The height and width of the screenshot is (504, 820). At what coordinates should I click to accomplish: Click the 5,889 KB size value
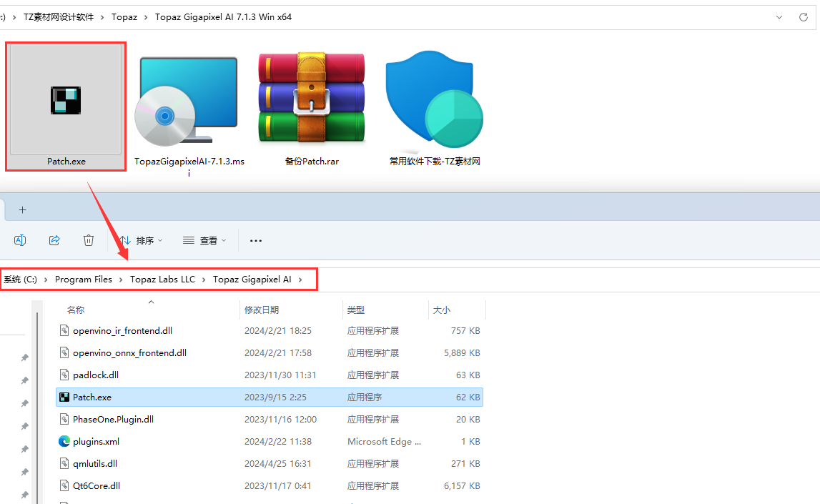point(463,353)
